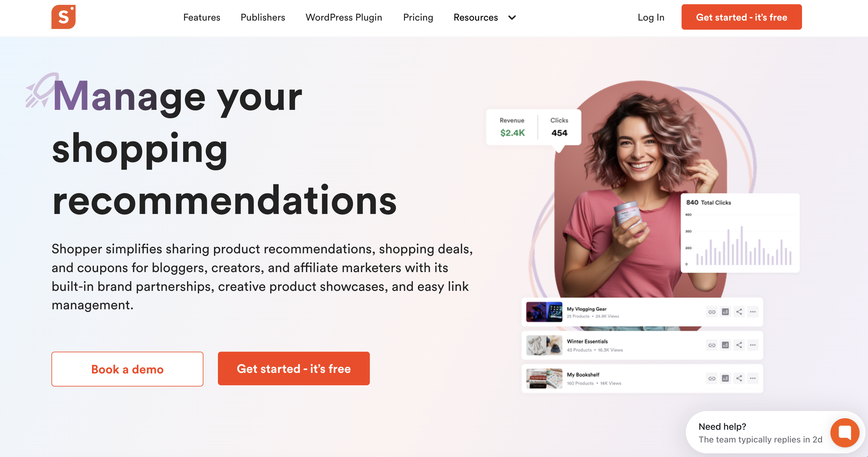Viewport: 868px width, 457px height.
Task: Copy link icon for My Vlogging Gear
Action: [x=712, y=312]
